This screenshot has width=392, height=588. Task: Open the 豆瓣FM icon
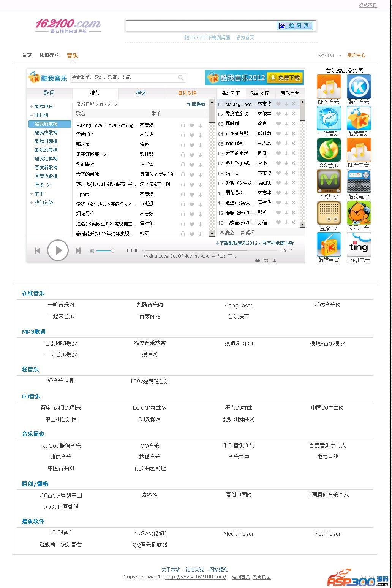329,213
